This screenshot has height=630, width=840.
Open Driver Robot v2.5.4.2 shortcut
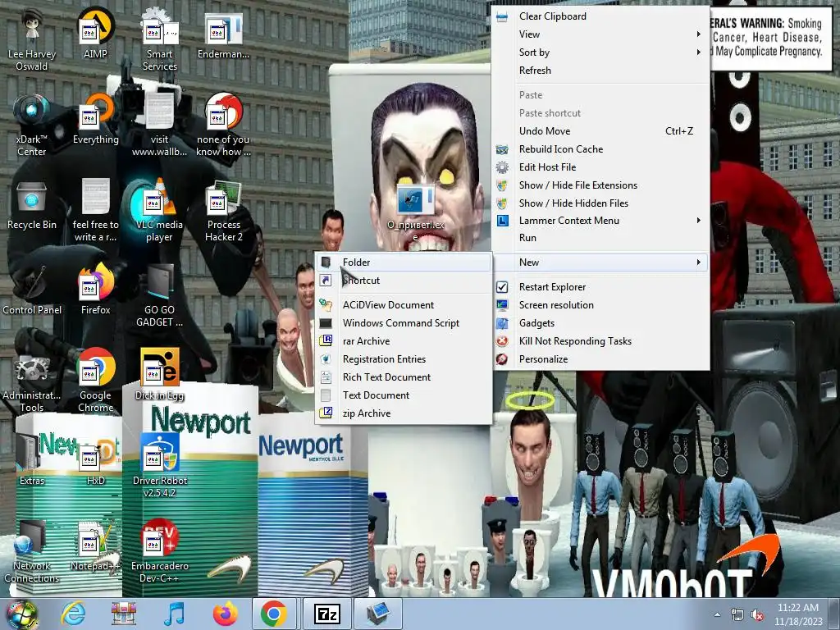click(x=160, y=466)
